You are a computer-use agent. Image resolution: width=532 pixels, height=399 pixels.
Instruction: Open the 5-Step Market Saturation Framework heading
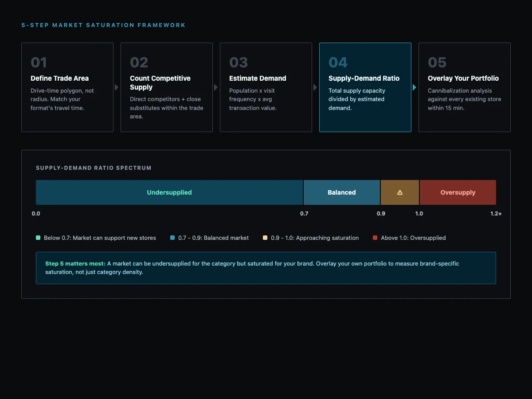[103, 25]
